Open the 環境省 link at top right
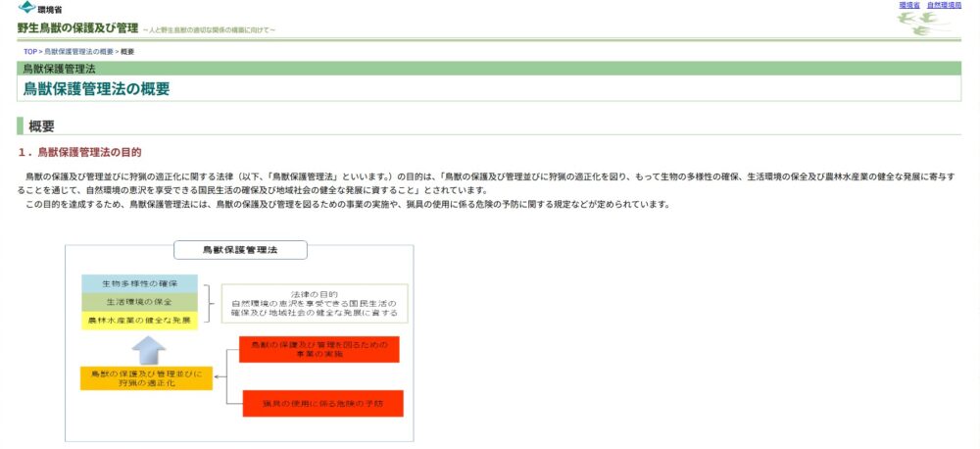This screenshot has height=449, width=980. 908,5
